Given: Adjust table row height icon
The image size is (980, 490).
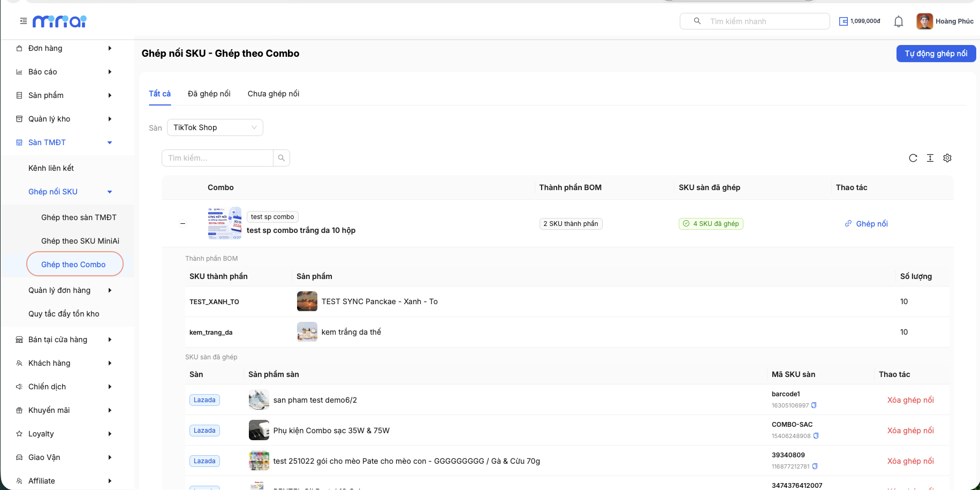Looking at the screenshot, I should [x=930, y=158].
